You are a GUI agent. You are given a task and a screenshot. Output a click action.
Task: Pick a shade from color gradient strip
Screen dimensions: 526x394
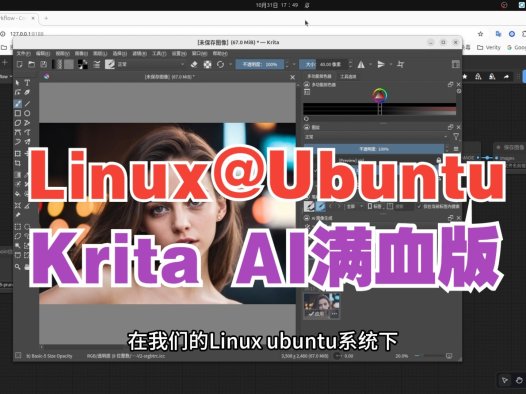[x=379, y=109]
